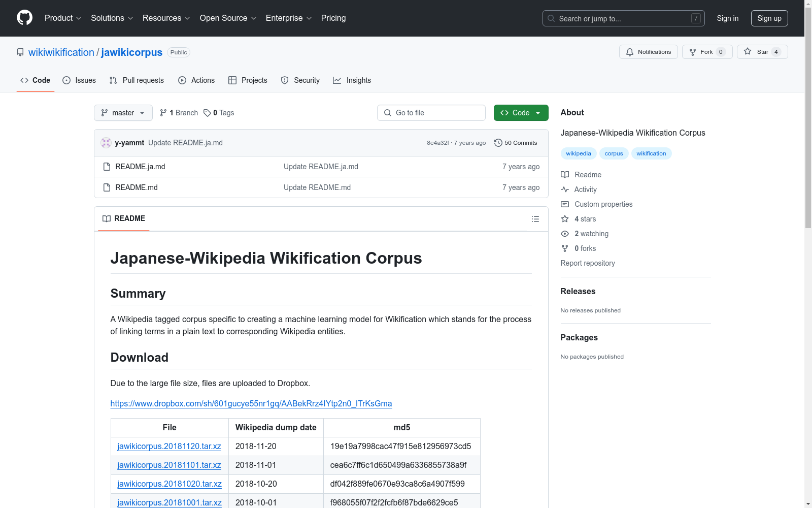
Task: Star the jawikicorpus repository
Action: tap(762, 52)
